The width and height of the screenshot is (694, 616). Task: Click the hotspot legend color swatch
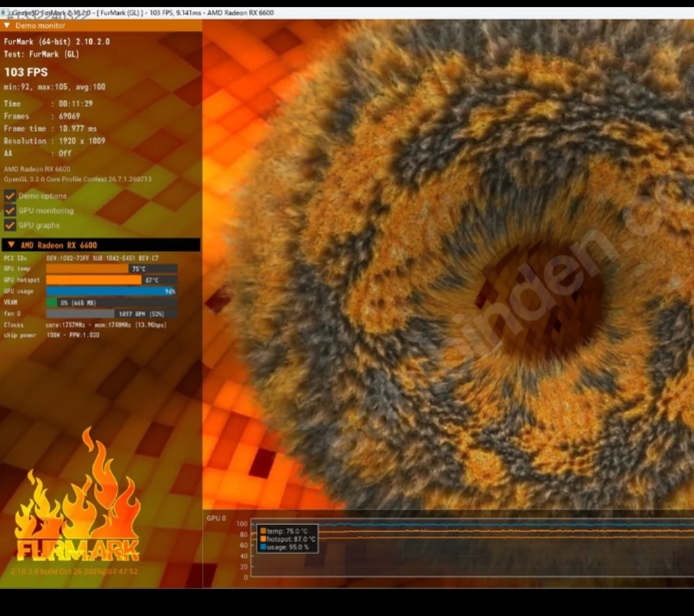263,539
